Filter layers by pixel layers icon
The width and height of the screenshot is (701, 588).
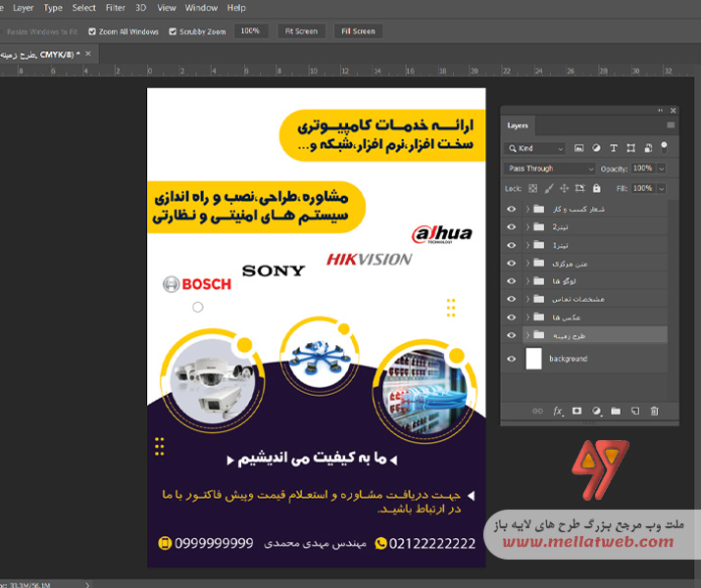tap(578, 148)
